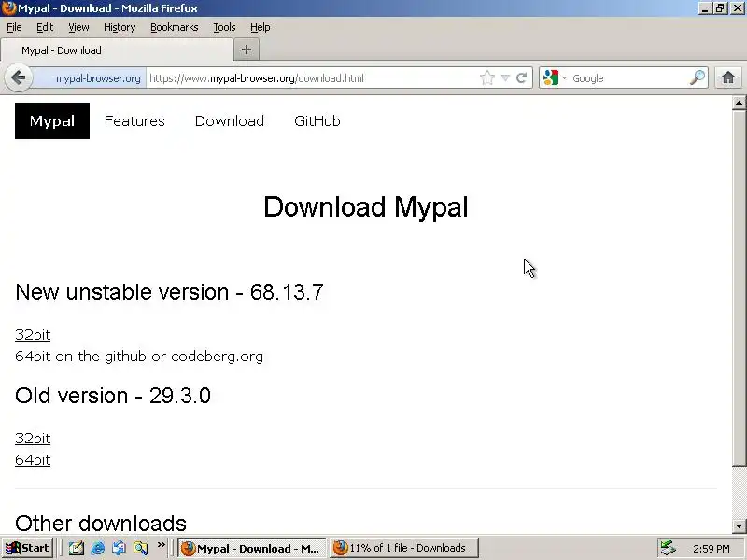Download 64bit of old version 29.3.0

coord(33,460)
